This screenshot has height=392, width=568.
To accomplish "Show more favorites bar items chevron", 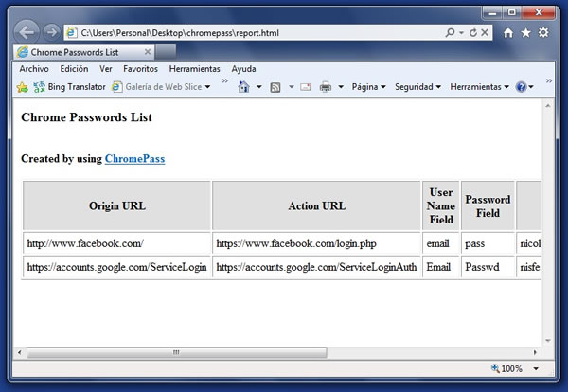I will click(225, 80).
